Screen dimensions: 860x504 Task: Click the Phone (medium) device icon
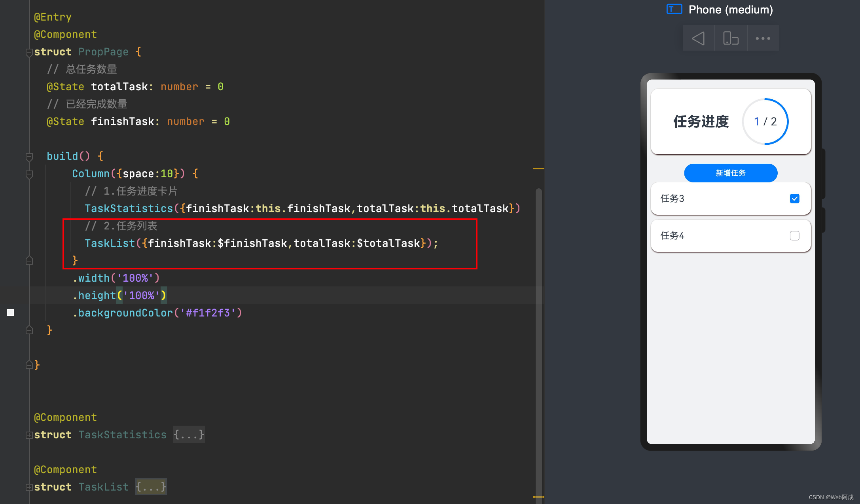click(x=674, y=9)
